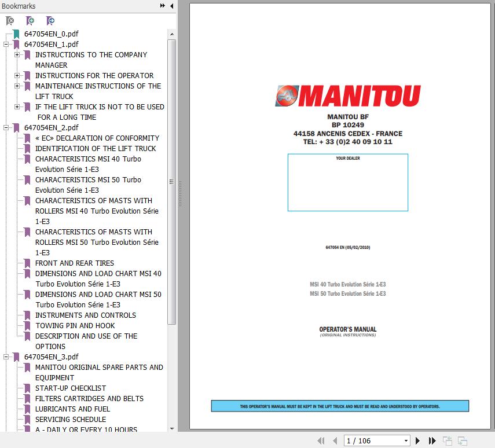The width and height of the screenshot is (495, 448).
Task: Select the 647054EN_2.pdf bookmark
Action: [51, 127]
